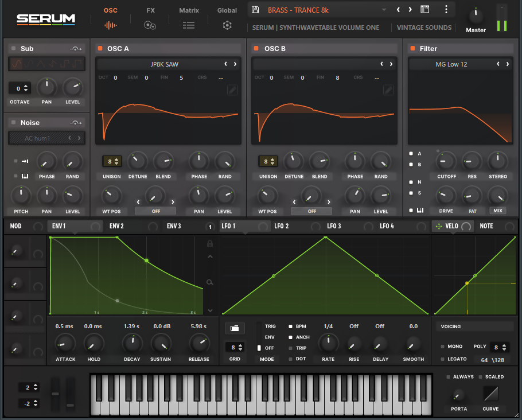Screen dimensions: 522x420
Task: Go to the next preset arrow
Action: [x=410, y=10]
